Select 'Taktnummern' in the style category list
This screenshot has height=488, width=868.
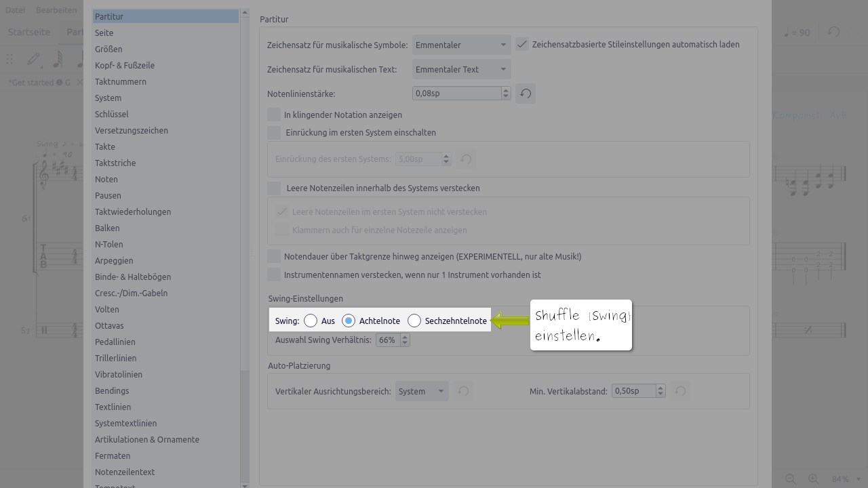click(x=121, y=81)
